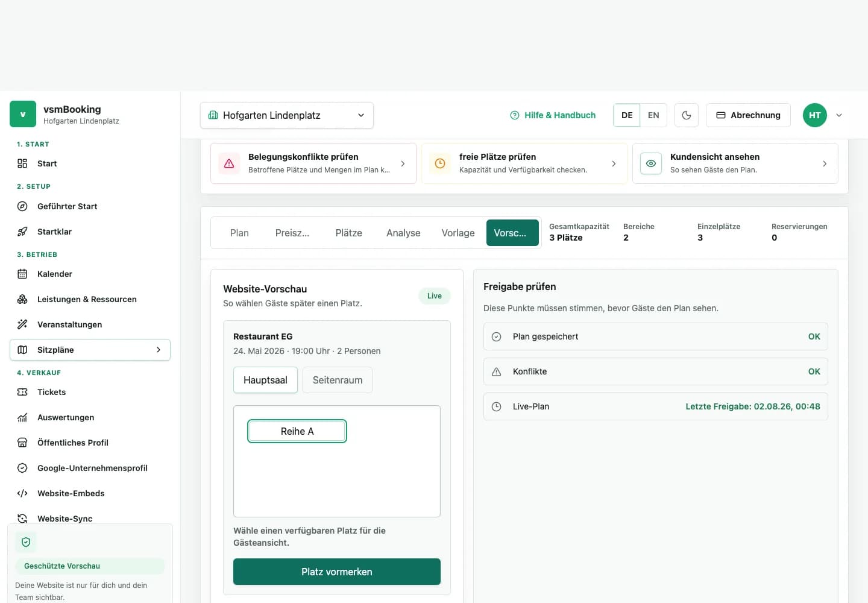
Task: Click the Geschützte Vorschau shield icon
Action: click(26, 542)
